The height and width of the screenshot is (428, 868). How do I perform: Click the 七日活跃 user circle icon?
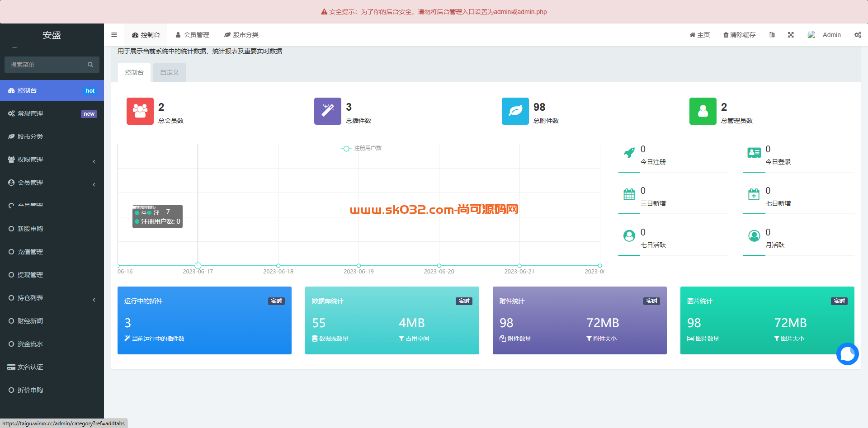629,236
